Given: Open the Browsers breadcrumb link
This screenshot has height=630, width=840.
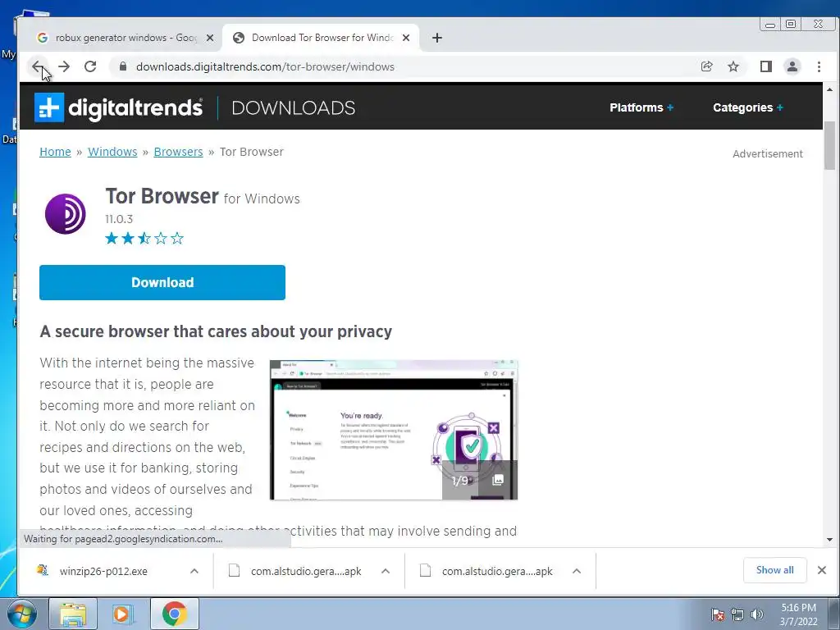Looking at the screenshot, I should 178,152.
